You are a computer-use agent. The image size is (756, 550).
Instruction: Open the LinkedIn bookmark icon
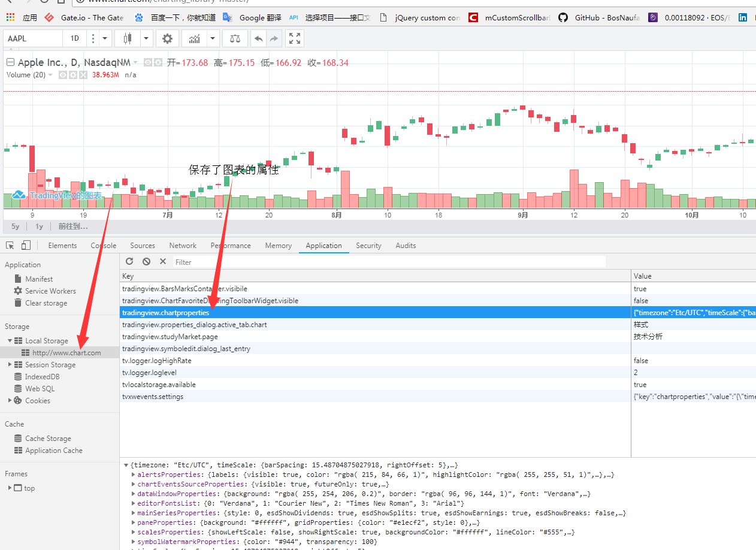(743, 18)
